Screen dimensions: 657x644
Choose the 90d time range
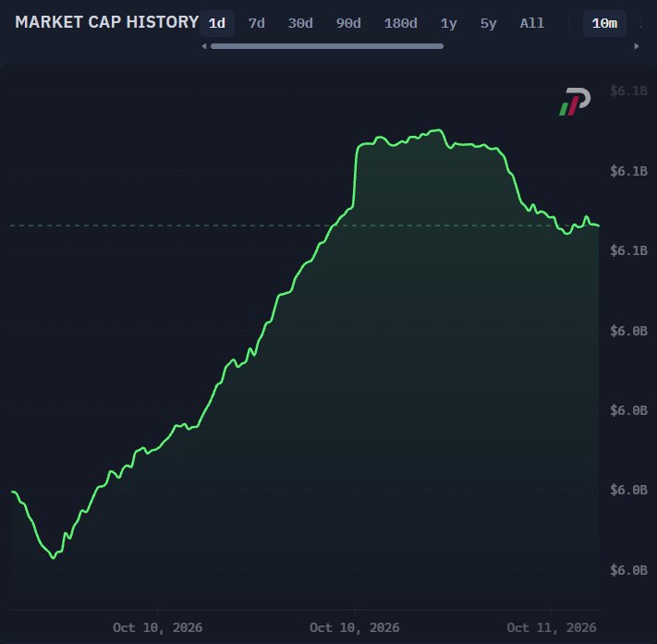348,23
